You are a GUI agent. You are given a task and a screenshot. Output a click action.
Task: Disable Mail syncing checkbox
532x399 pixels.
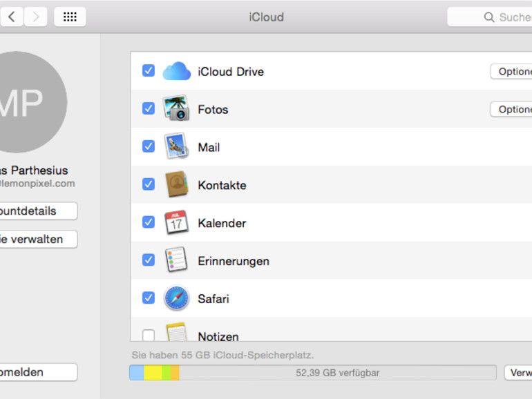[x=149, y=146]
